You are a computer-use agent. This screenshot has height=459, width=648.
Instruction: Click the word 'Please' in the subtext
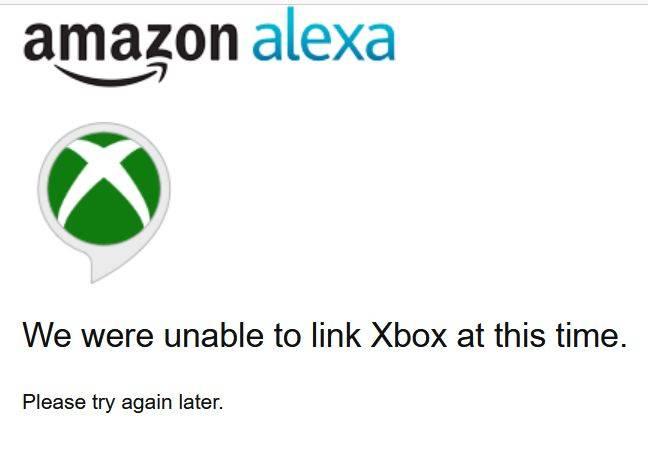(54, 402)
